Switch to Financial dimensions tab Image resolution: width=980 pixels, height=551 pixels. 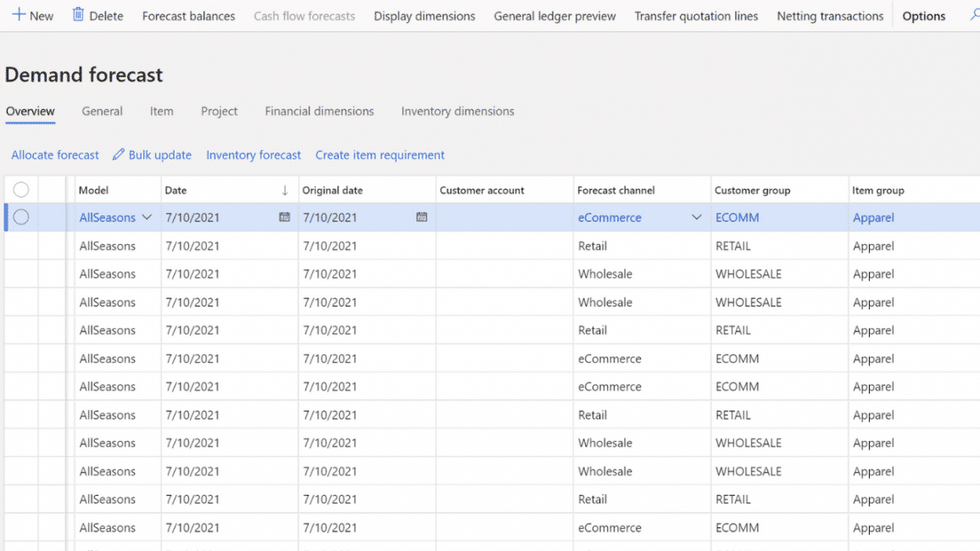(320, 111)
